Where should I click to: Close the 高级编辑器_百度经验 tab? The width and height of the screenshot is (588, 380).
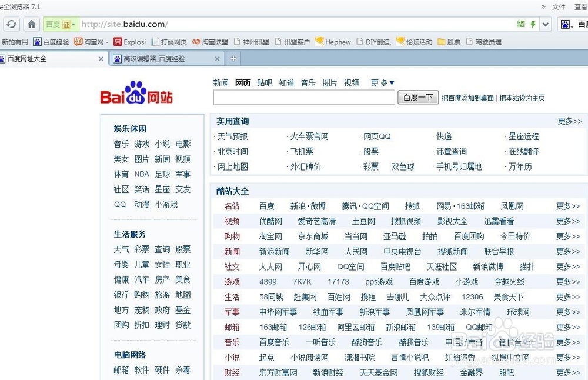[217, 59]
